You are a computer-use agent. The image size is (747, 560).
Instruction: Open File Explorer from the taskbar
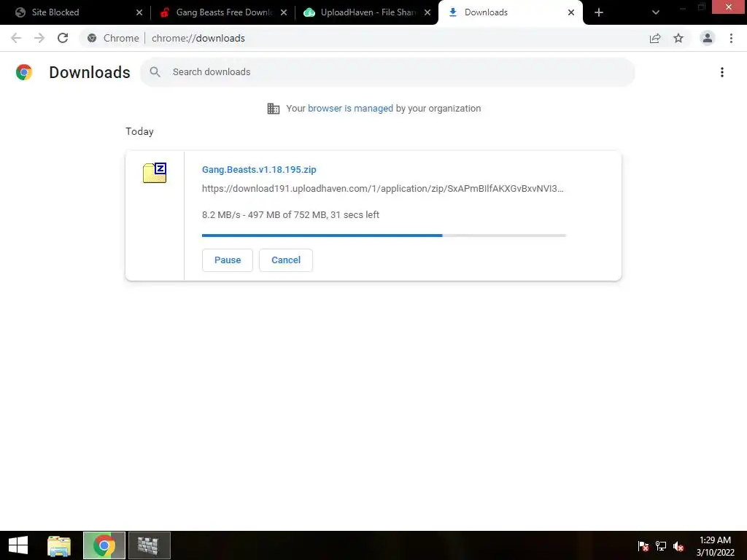pyautogui.click(x=59, y=545)
